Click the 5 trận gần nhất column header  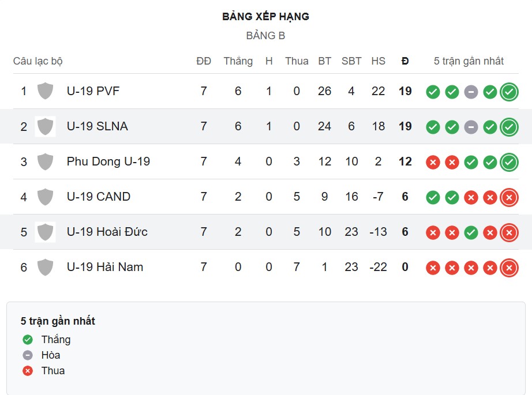[470, 61]
